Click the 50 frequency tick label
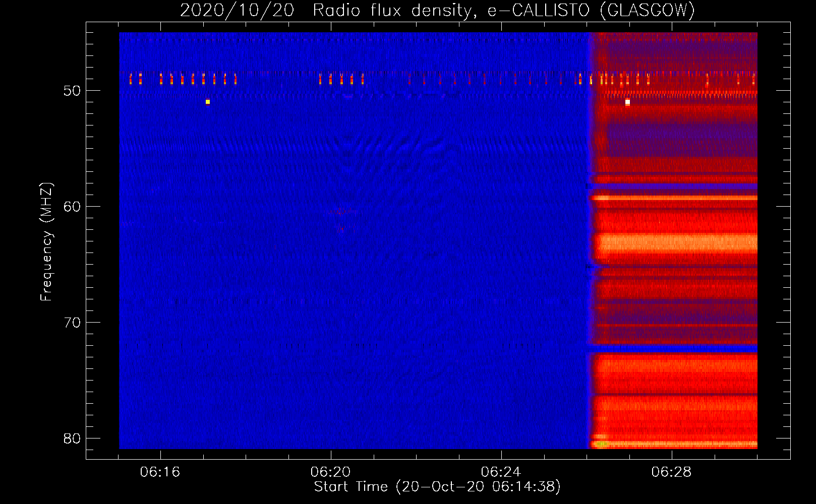The image size is (816, 504). (72, 91)
